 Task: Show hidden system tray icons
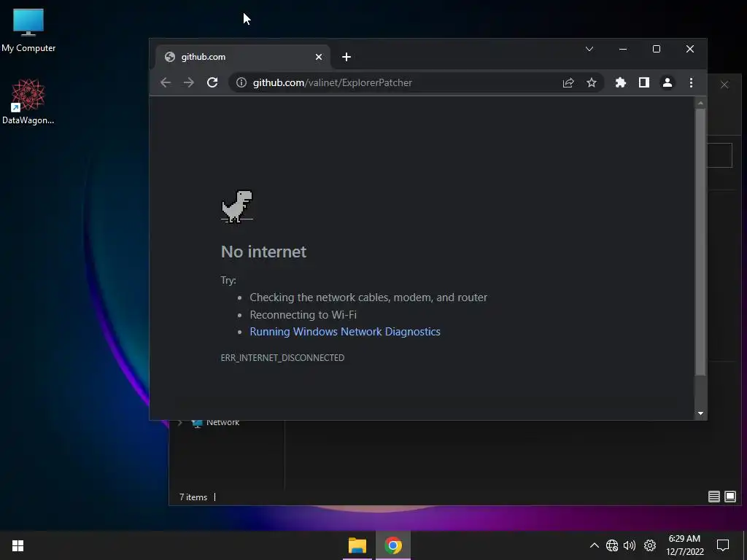click(594, 545)
